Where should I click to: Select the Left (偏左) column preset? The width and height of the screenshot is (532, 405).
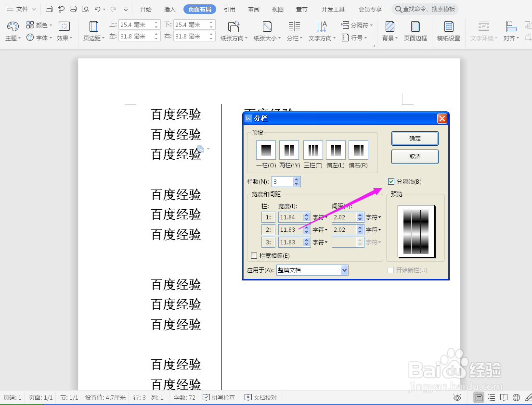[336, 150]
